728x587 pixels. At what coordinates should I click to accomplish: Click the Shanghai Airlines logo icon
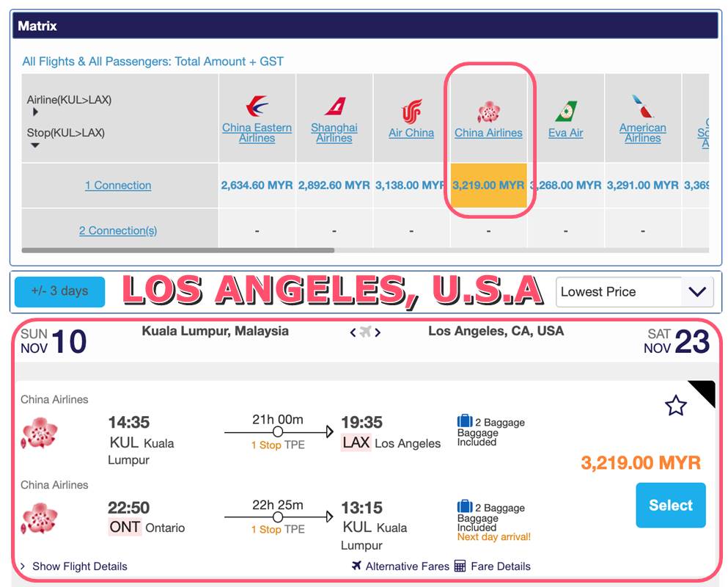coord(335,106)
